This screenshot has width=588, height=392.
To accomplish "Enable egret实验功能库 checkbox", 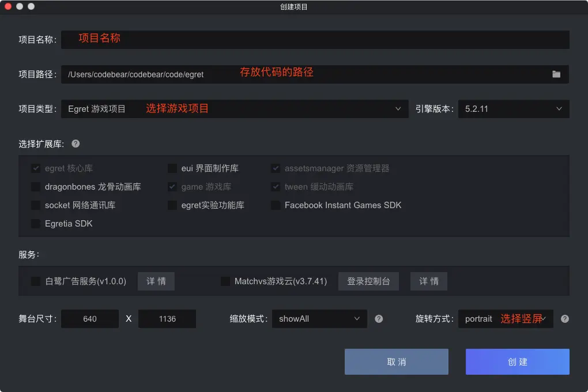I will click(x=172, y=205).
